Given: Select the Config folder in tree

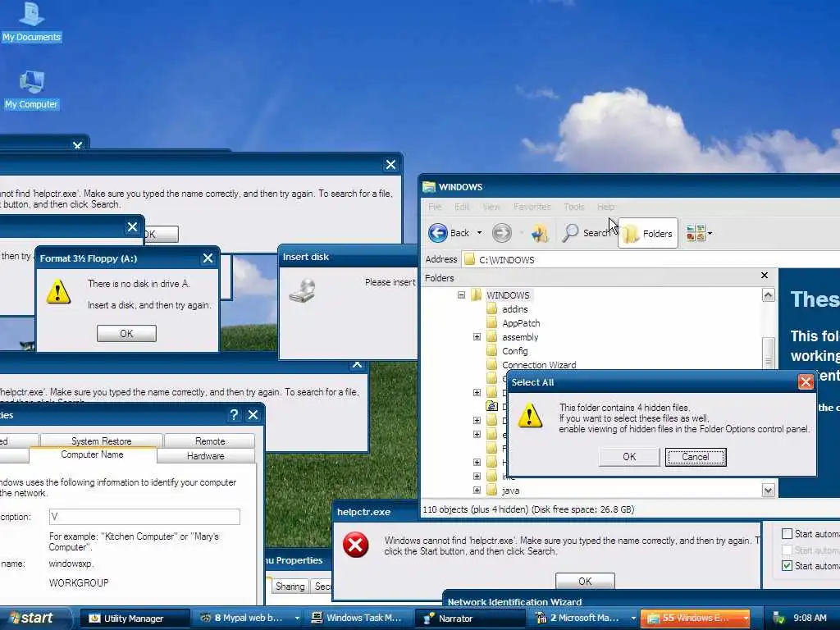Looking at the screenshot, I should point(515,351).
